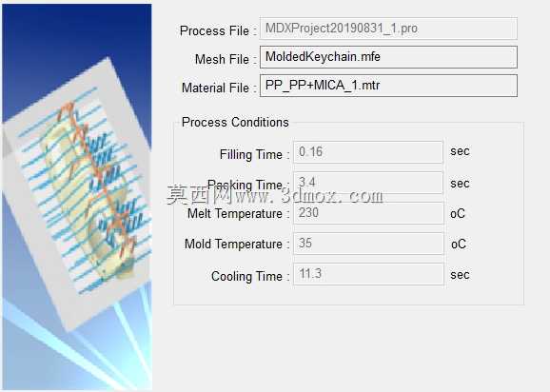Click the 'sec' unit beside Cooling Time
550x392 pixels.
click(460, 275)
